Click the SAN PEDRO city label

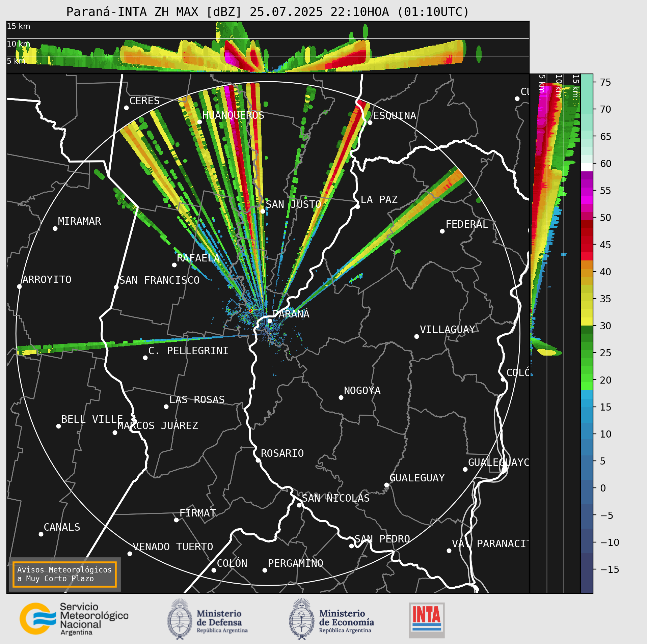point(382,539)
